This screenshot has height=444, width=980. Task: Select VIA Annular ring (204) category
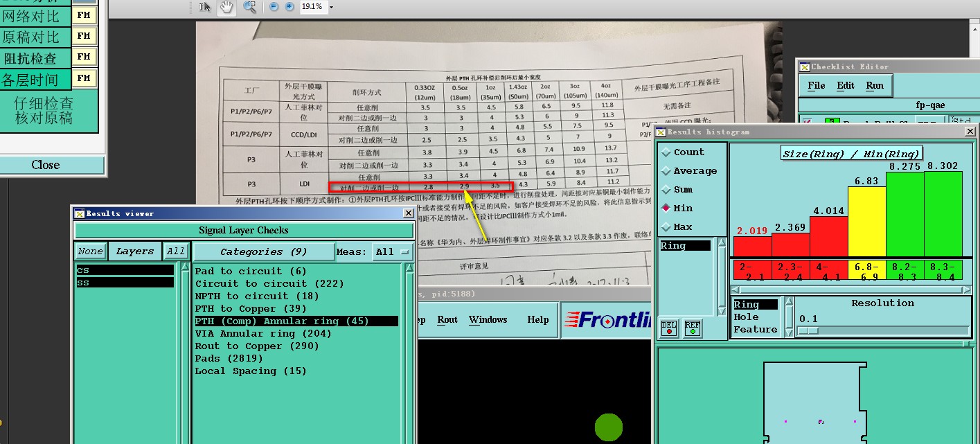click(263, 333)
